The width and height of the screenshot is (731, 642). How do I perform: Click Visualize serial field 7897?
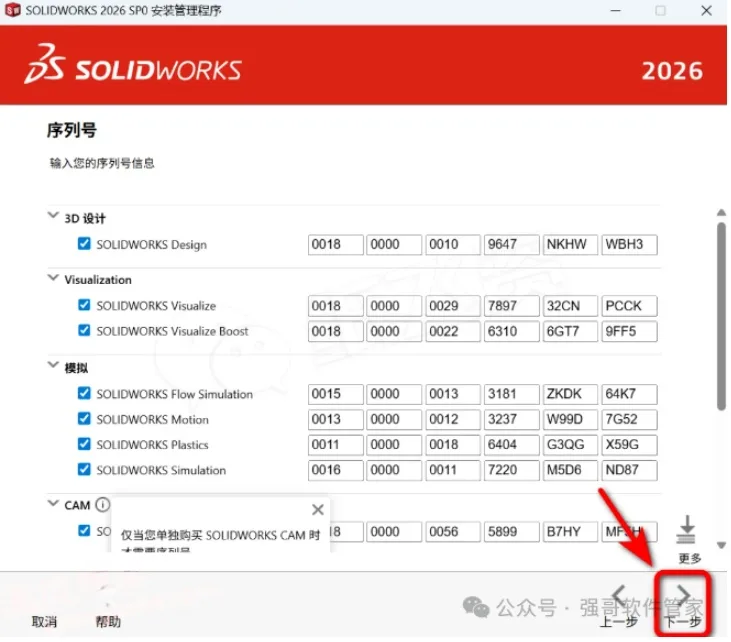pos(511,306)
